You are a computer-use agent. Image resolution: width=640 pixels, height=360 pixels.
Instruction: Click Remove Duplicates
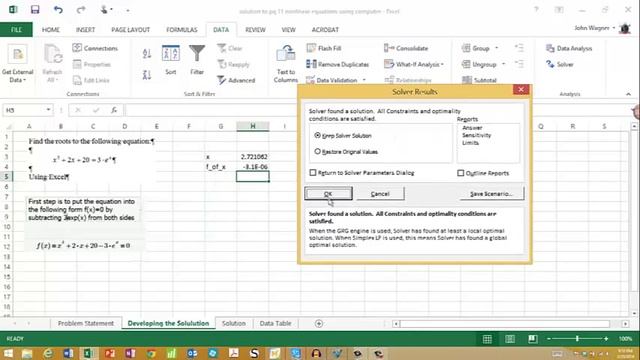coord(338,64)
